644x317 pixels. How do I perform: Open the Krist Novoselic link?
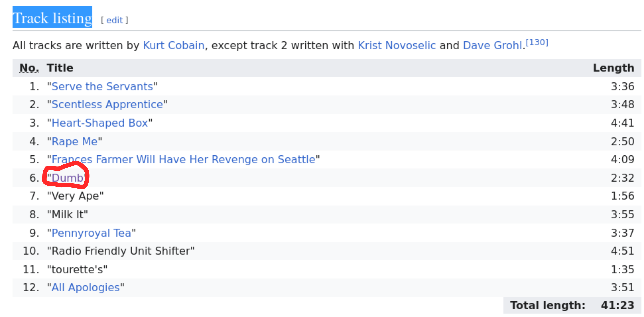pyautogui.click(x=397, y=45)
